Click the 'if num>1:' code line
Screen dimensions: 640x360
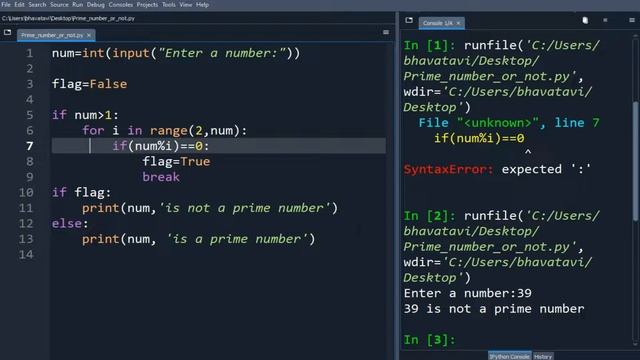[x=85, y=115]
